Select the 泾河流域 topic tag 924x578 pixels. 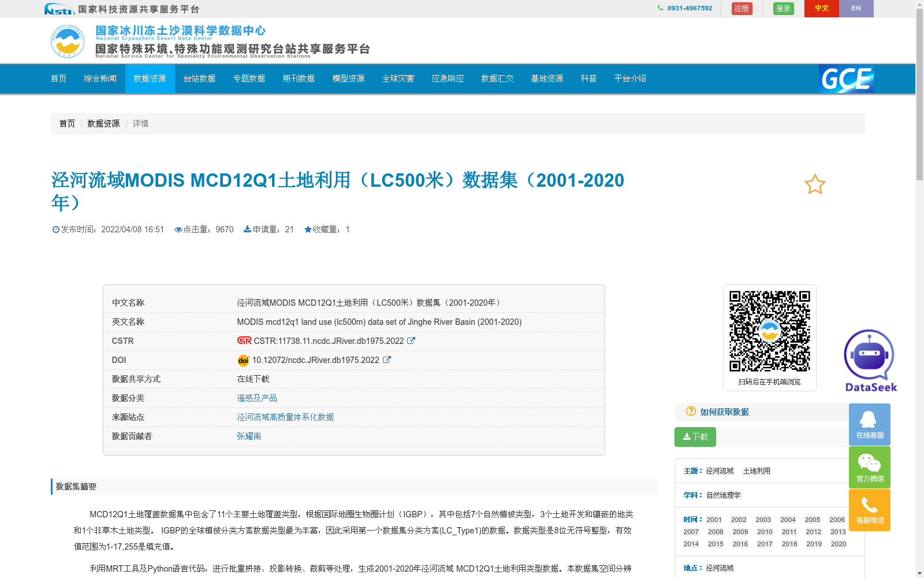pos(720,471)
